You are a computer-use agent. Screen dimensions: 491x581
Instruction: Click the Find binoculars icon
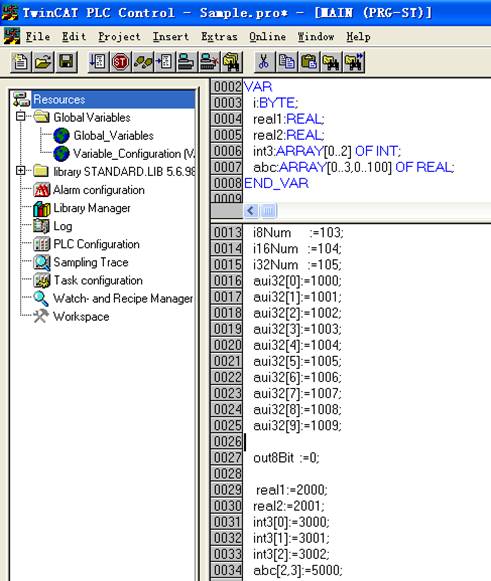(x=331, y=62)
